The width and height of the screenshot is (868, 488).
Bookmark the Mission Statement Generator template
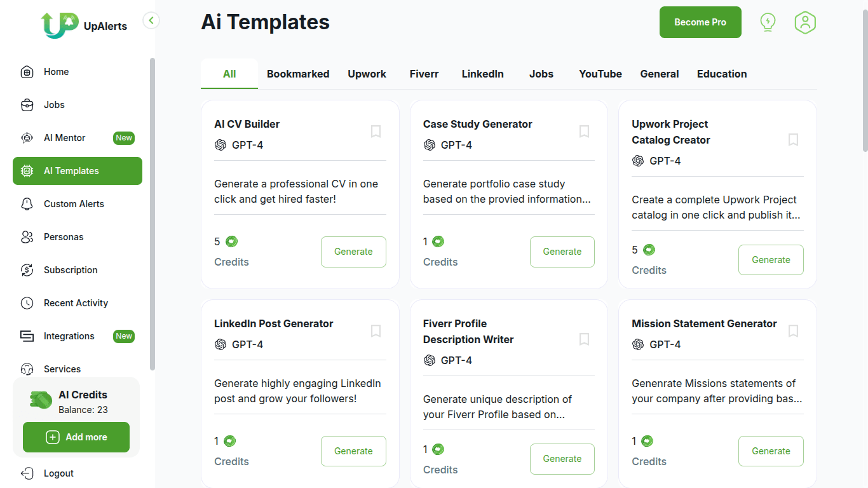pos(793,331)
